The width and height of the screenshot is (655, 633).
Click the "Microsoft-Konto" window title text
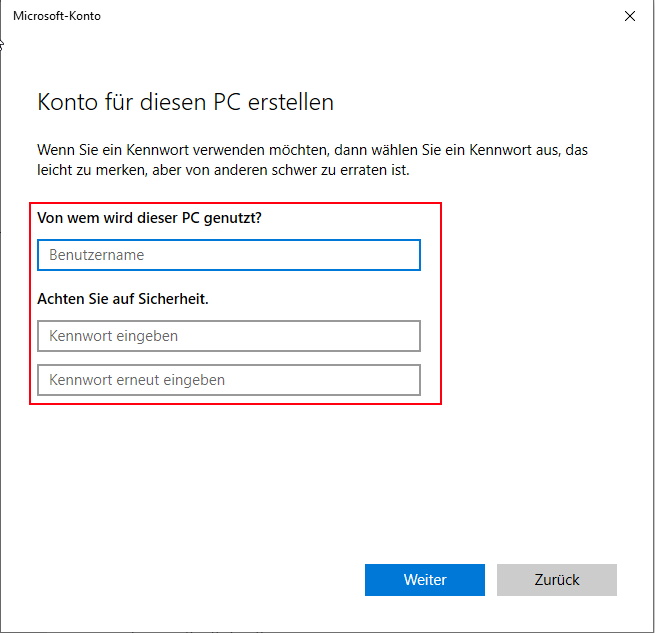[57, 16]
